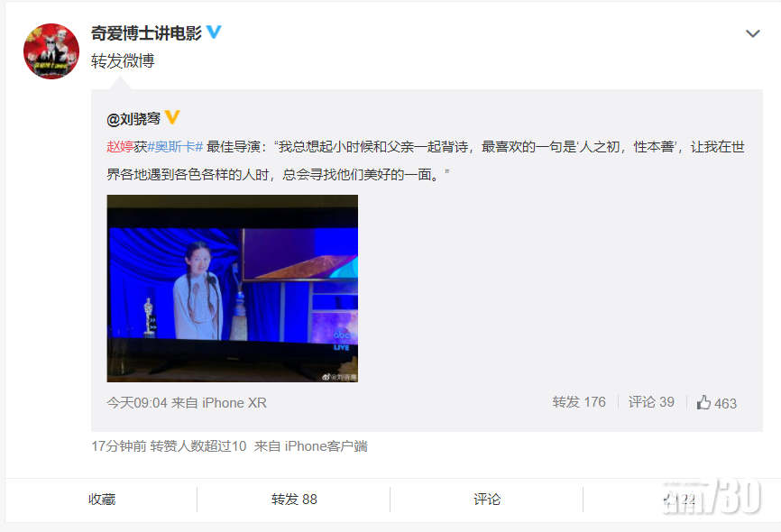Select 收藏 to bookmark the post
The width and height of the screenshot is (781, 532).
(x=102, y=500)
